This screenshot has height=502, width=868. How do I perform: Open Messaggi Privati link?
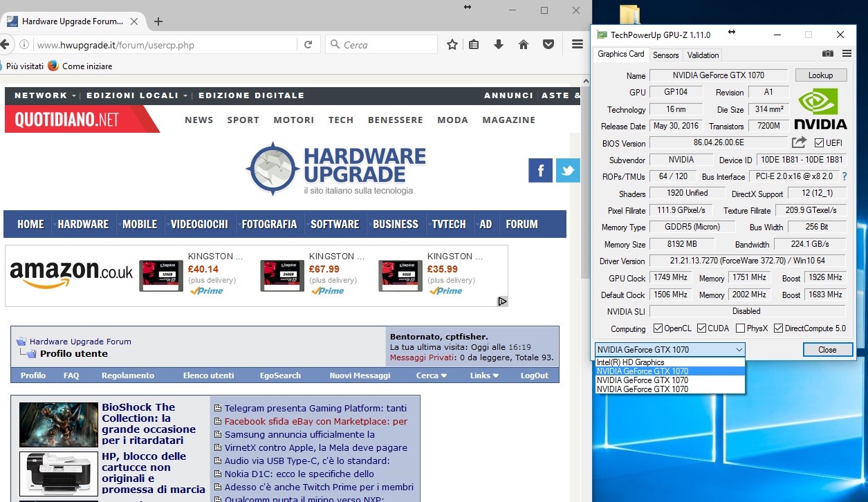pyautogui.click(x=422, y=357)
